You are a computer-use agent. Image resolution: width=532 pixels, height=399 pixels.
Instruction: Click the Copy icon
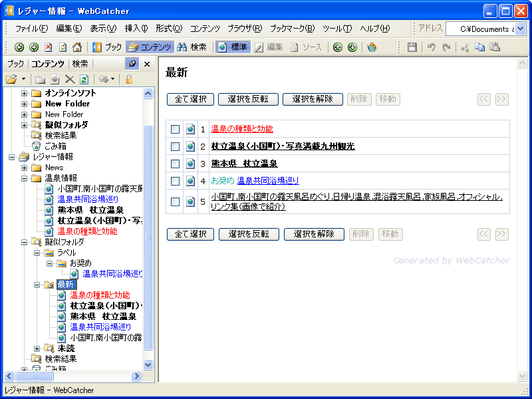(x=479, y=47)
